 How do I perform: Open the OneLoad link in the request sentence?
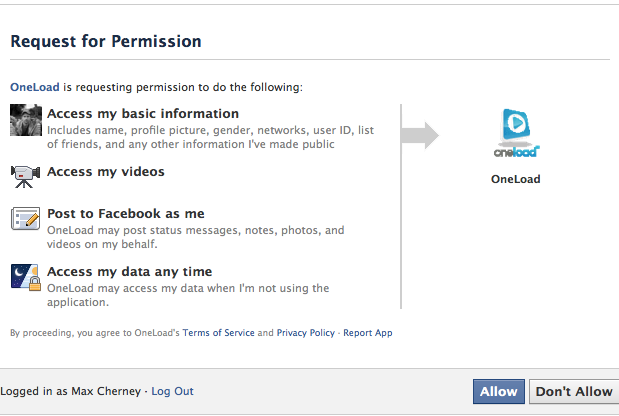pos(35,87)
